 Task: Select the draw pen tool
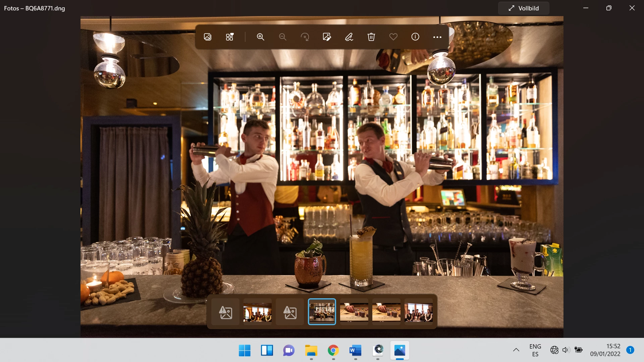(349, 37)
